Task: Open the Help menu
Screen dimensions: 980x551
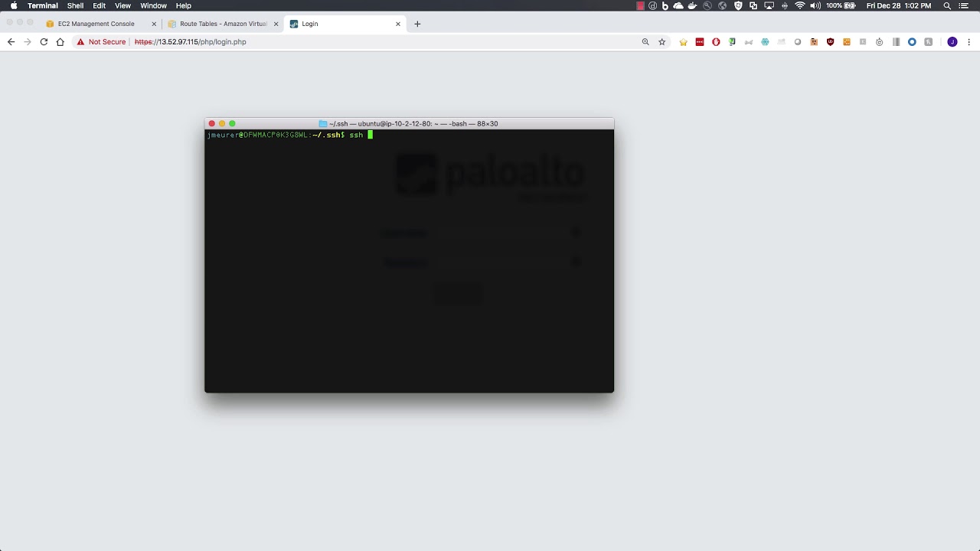Action: click(x=184, y=5)
